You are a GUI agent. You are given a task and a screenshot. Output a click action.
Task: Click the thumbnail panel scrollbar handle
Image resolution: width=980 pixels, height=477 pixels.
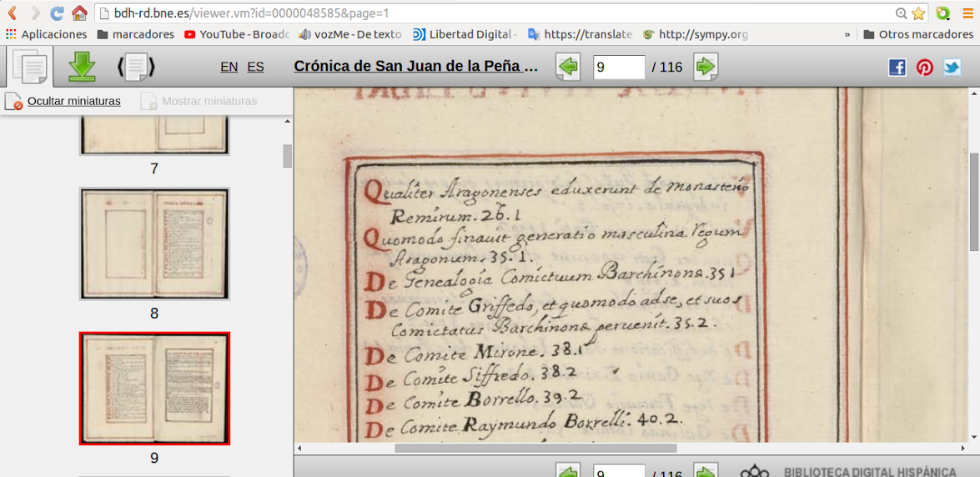click(x=288, y=156)
